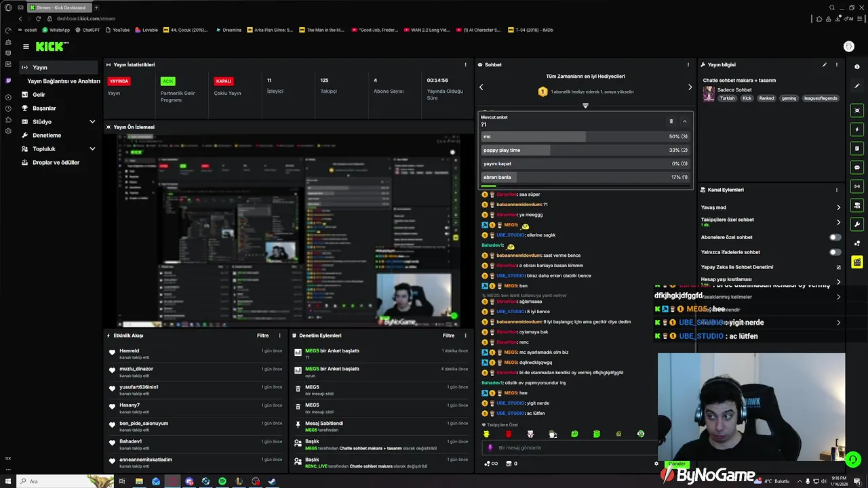Open the Kick hamburger menu
The width and height of the screenshot is (868, 488).
(x=26, y=47)
